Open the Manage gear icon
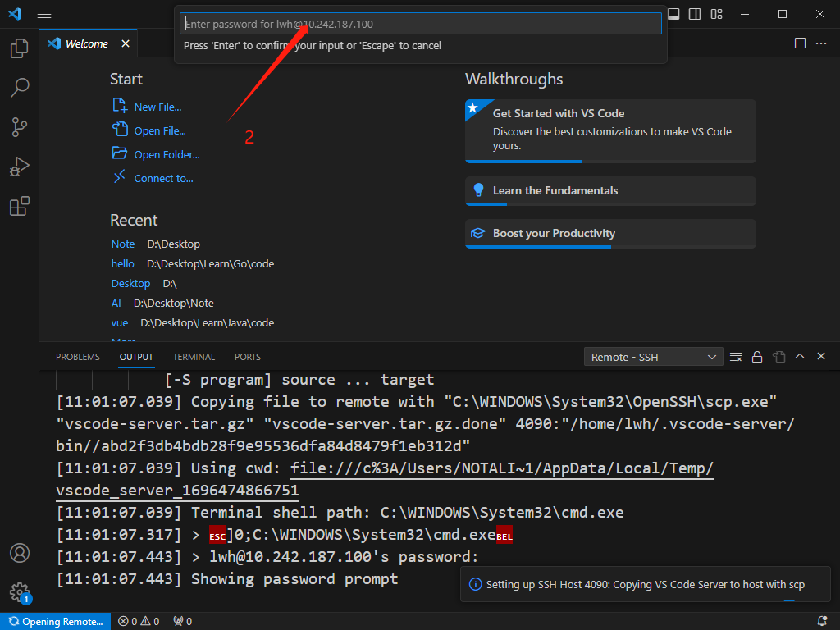Viewport: 840px width, 630px height. pos(21,592)
